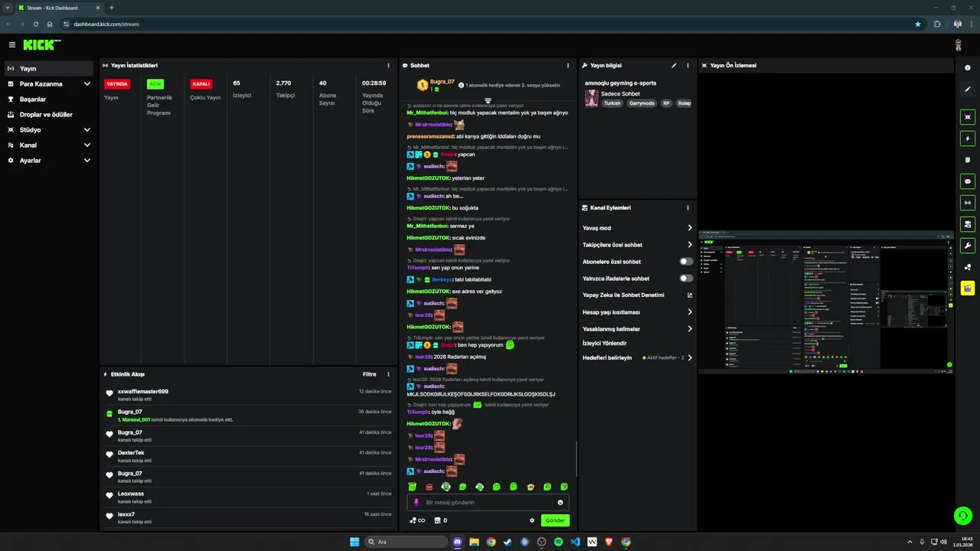This screenshot has width=980, height=551.
Task: Click the Turkish tag in stream info
Action: [612, 103]
